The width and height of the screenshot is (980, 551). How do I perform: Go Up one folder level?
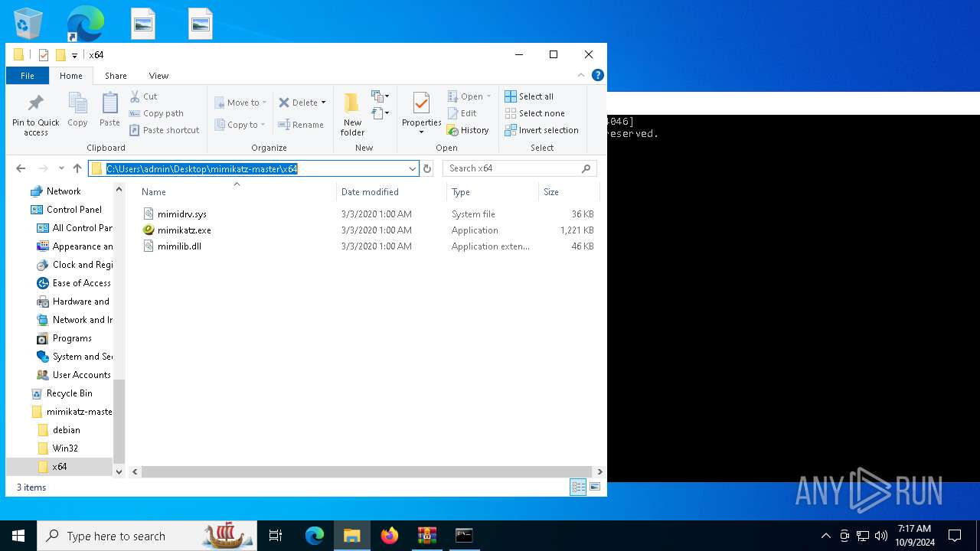pyautogui.click(x=77, y=168)
